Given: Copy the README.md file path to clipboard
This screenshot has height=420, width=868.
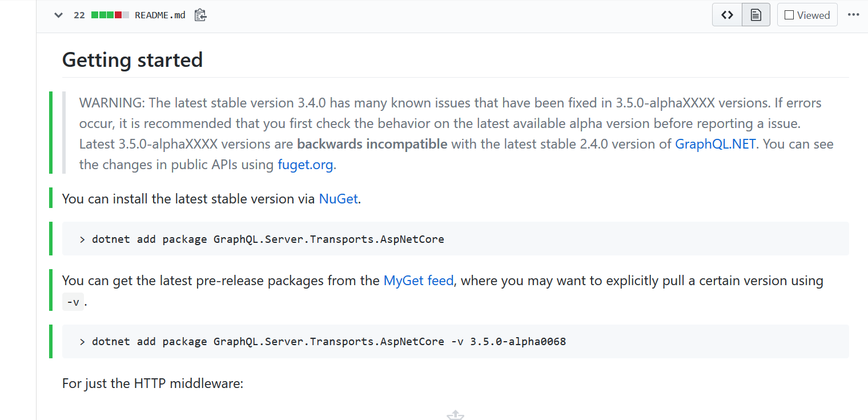Looking at the screenshot, I should point(199,15).
